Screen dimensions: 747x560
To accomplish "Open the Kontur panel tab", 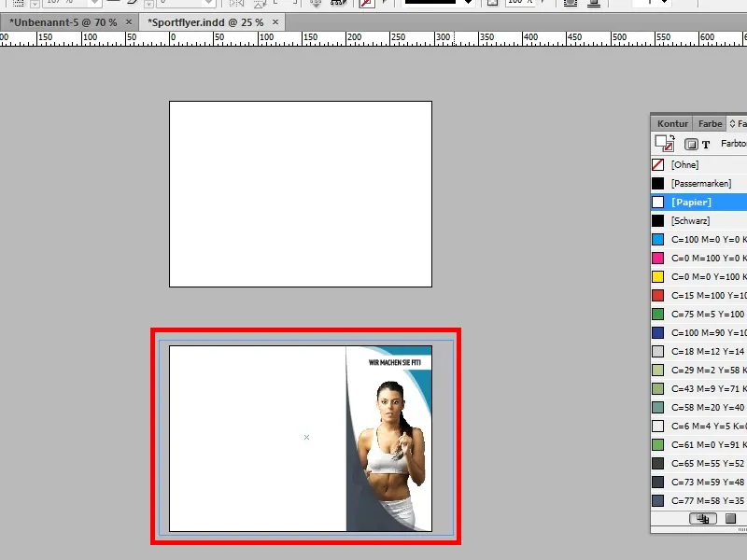I will [672, 124].
